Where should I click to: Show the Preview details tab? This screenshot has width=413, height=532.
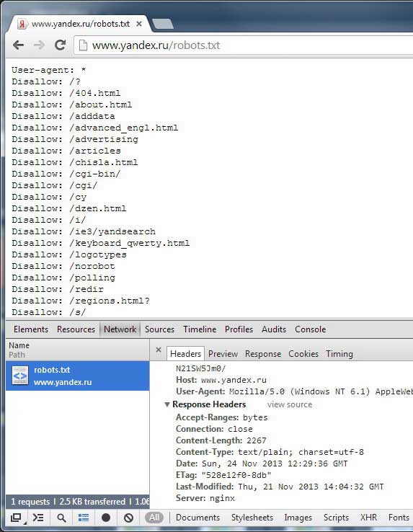pos(223,354)
